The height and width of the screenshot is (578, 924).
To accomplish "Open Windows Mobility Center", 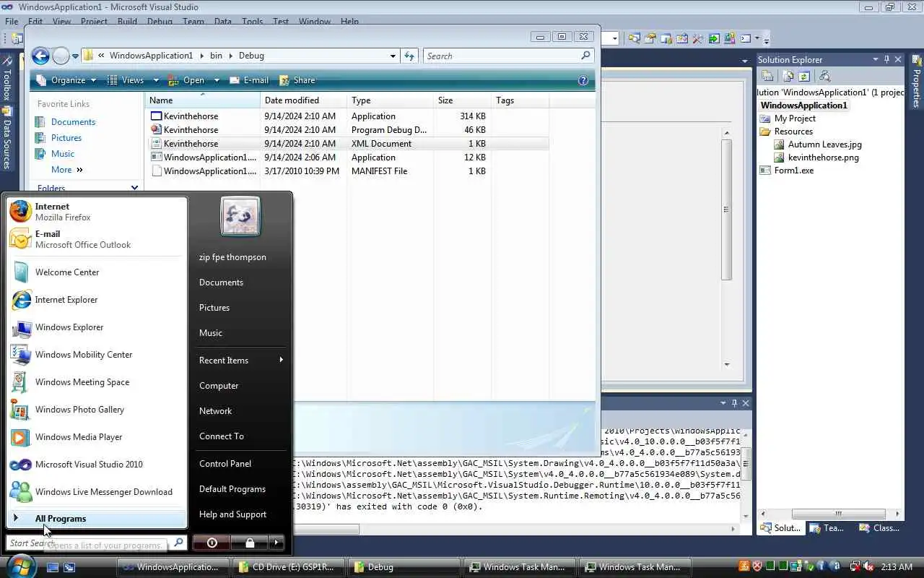I will click(x=97, y=355).
